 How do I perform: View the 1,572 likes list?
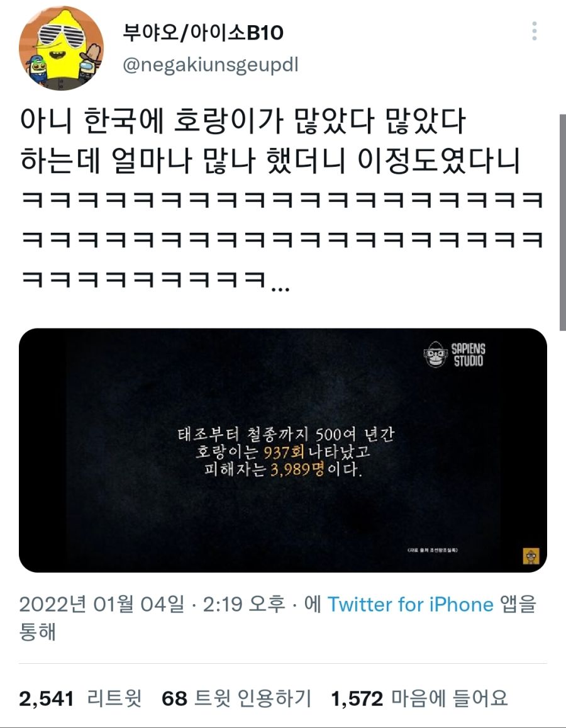(x=419, y=699)
